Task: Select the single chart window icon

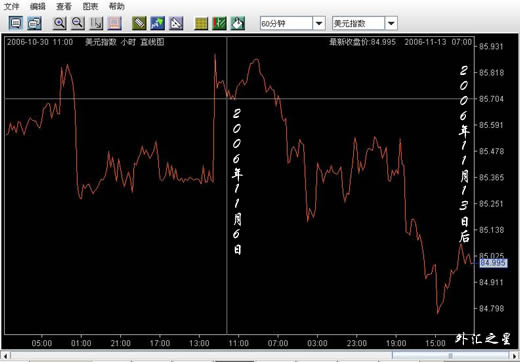Action: pyautogui.click(x=16, y=23)
